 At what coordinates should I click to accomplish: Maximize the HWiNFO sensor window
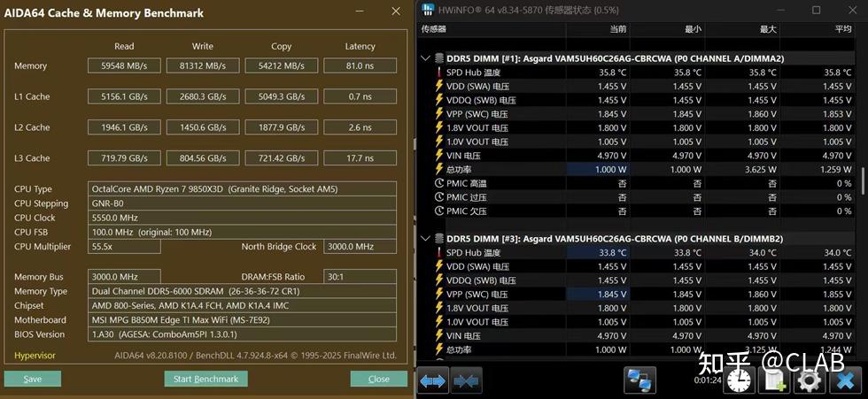point(816,10)
